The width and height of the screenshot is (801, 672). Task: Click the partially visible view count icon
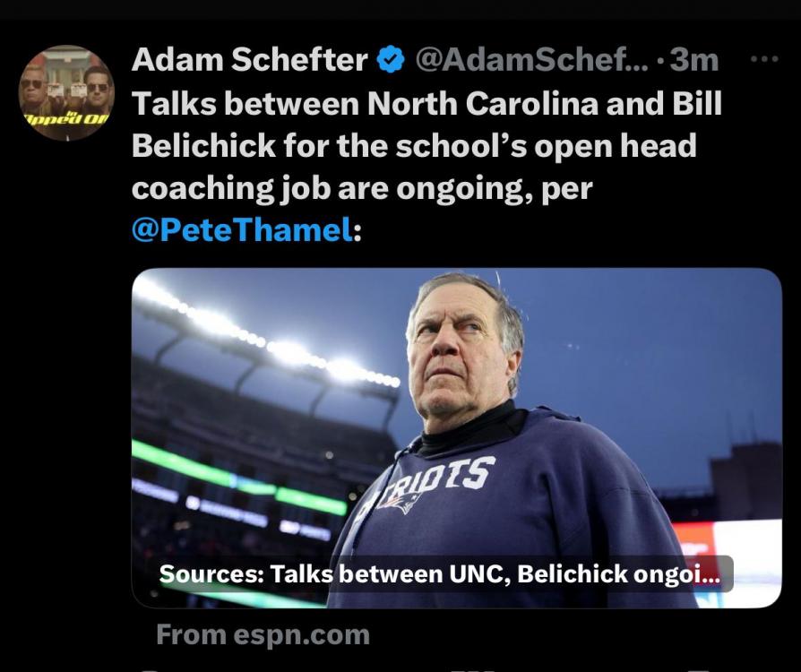[x=470, y=668]
